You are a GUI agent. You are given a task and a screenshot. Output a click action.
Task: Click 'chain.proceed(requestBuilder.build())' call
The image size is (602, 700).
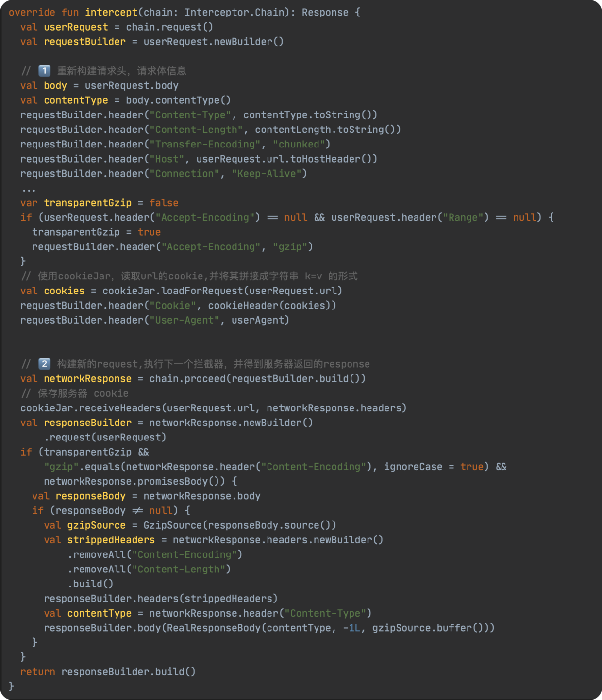tap(257, 379)
